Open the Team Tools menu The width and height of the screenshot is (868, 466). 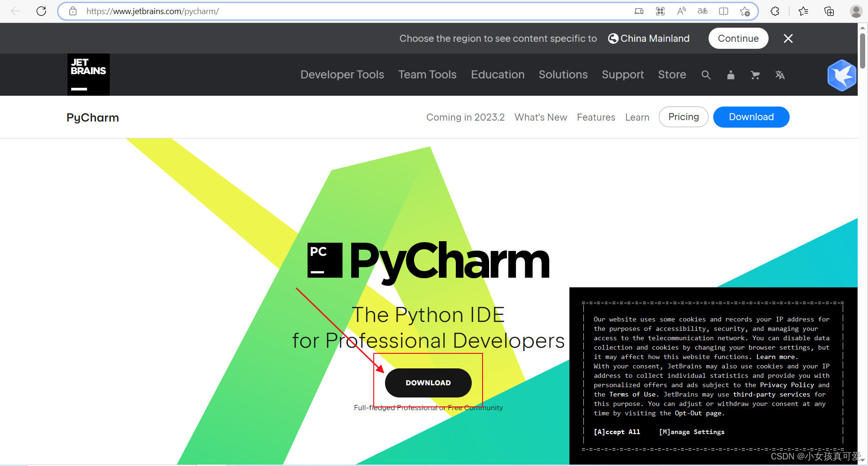tap(427, 75)
